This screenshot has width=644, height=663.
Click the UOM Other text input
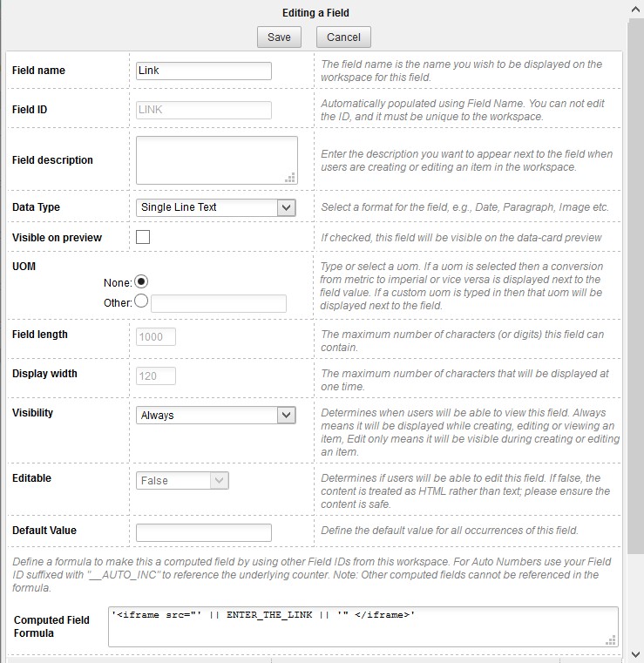219,303
